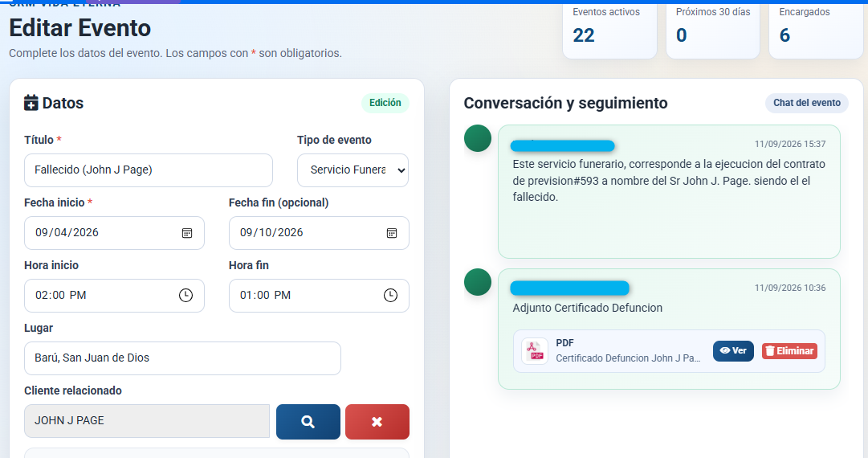View the attached PDF with Ver button
Viewport: 868px width, 458px height.
[733, 350]
